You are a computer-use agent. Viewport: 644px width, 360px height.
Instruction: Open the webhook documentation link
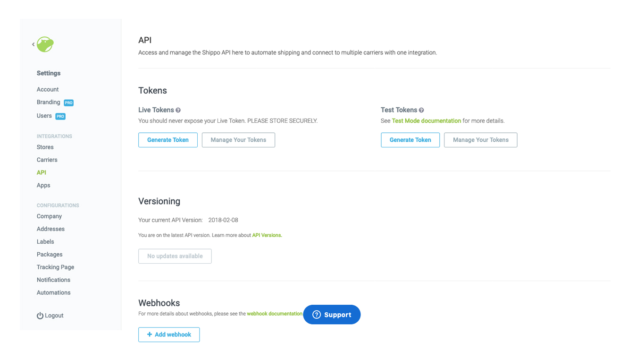coord(275,314)
